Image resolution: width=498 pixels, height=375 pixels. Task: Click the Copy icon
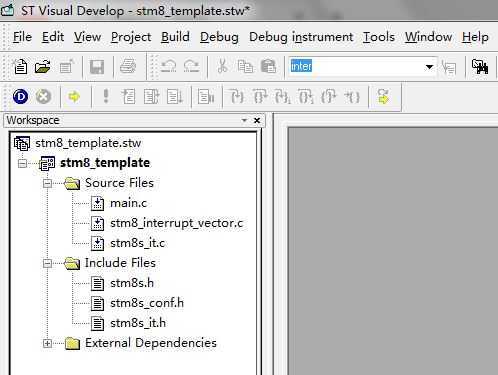pos(246,66)
